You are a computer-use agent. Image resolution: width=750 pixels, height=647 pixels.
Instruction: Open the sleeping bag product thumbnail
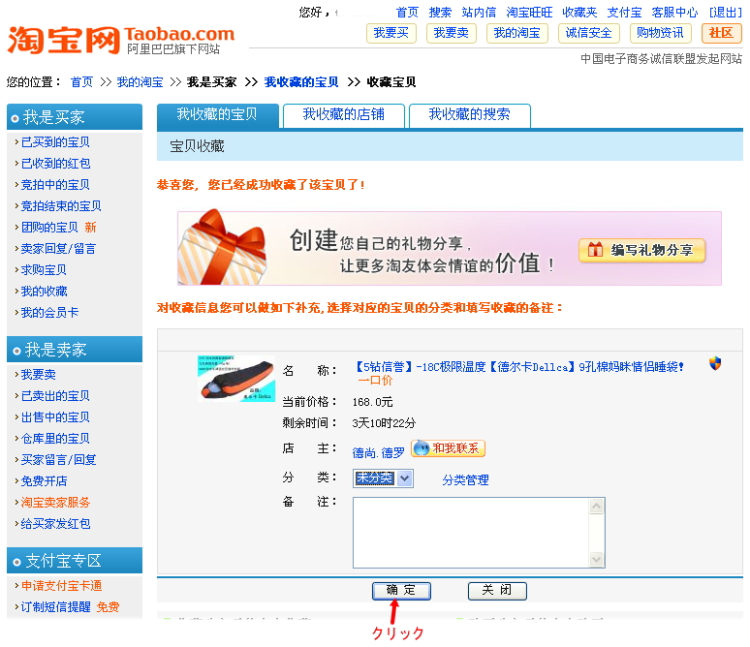tap(236, 378)
